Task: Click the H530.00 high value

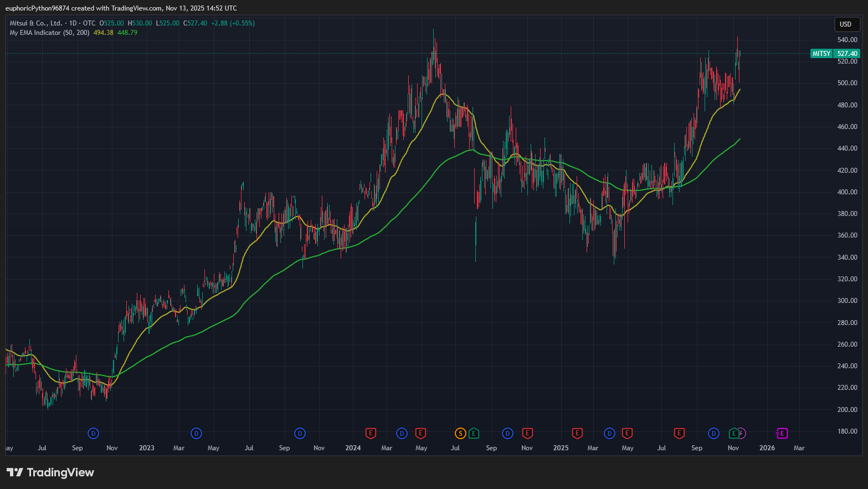Action: coord(140,23)
